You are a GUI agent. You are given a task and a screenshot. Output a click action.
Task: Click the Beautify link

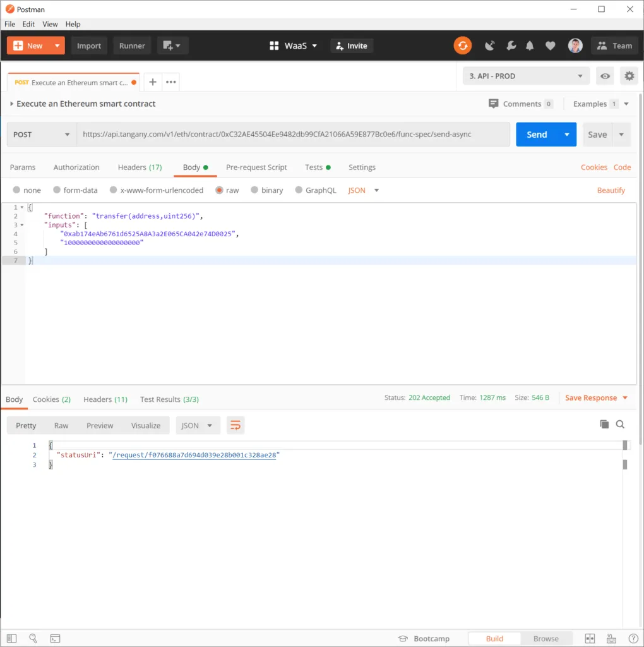coord(611,190)
